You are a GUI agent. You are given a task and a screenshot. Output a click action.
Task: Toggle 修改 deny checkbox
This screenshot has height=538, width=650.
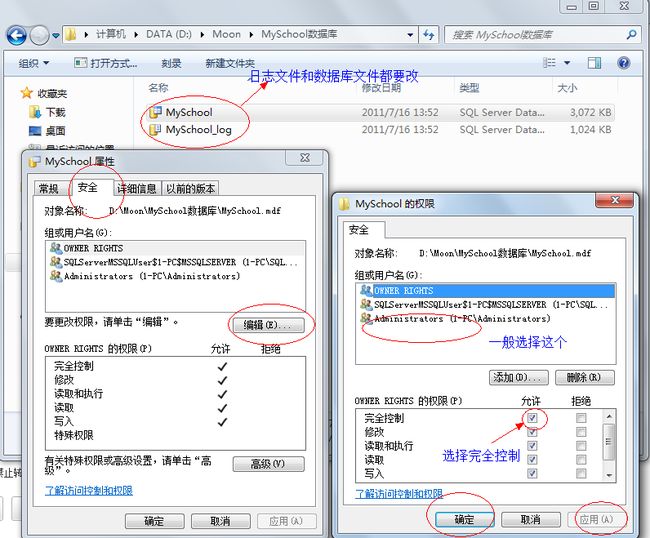581,432
